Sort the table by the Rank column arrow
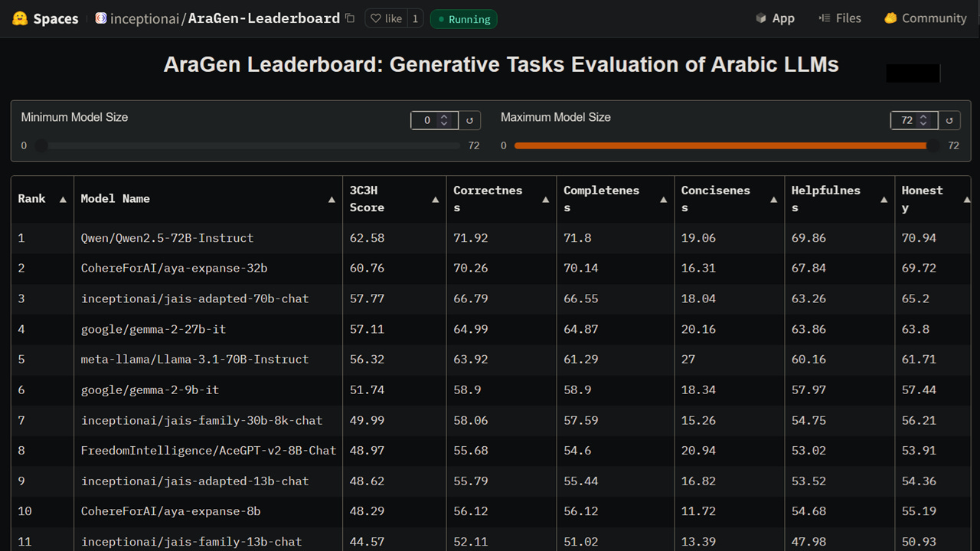The height and width of the screenshot is (551, 980). coord(63,200)
